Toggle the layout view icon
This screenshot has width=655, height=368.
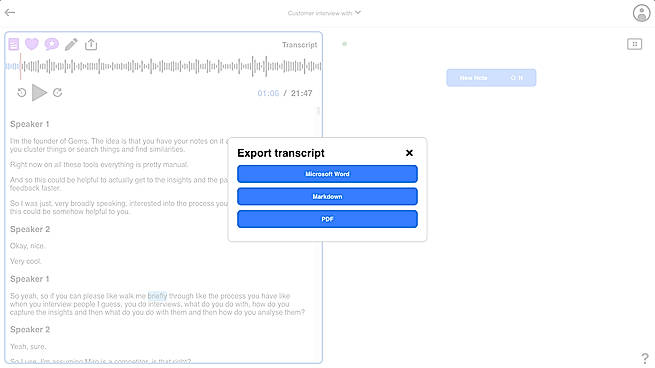[x=635, y=44]
